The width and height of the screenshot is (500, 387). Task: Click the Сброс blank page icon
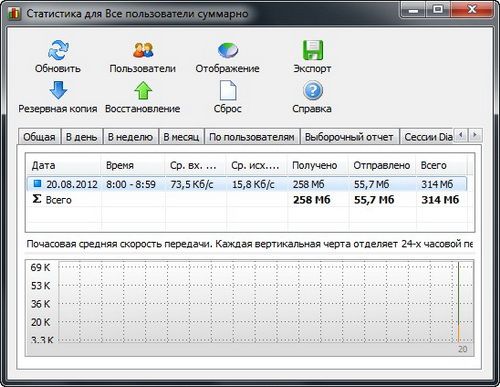(228, 90)
